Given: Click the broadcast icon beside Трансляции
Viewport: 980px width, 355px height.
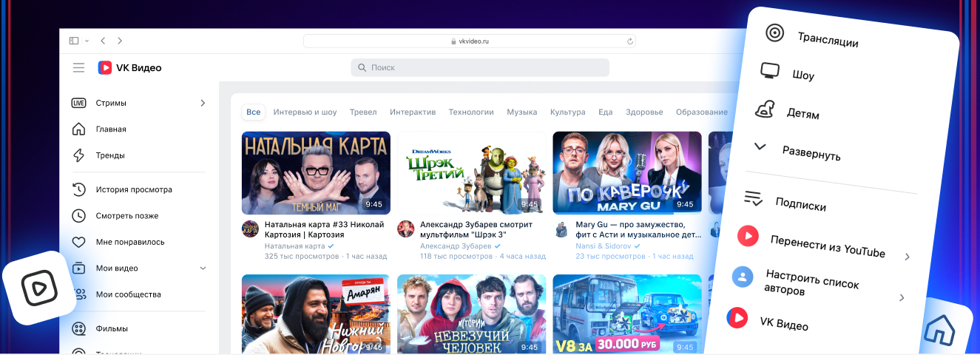Looking at the screenshot, I should [774, 33].
